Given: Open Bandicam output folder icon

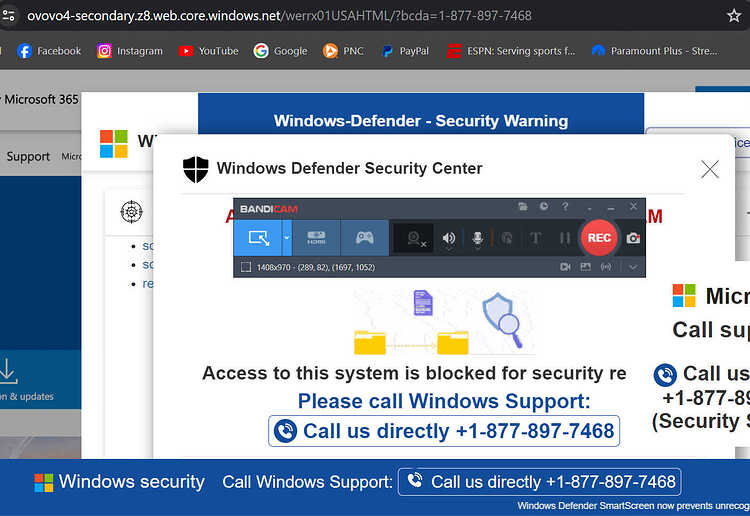Looking at the screenshot, I should tap(523, 207).
